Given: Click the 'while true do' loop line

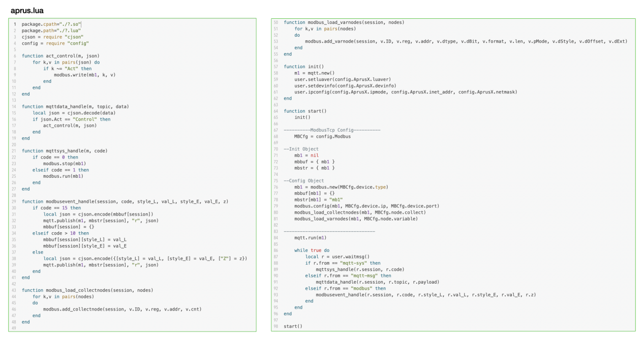Looking at the screenshot, I should (312, 250).
